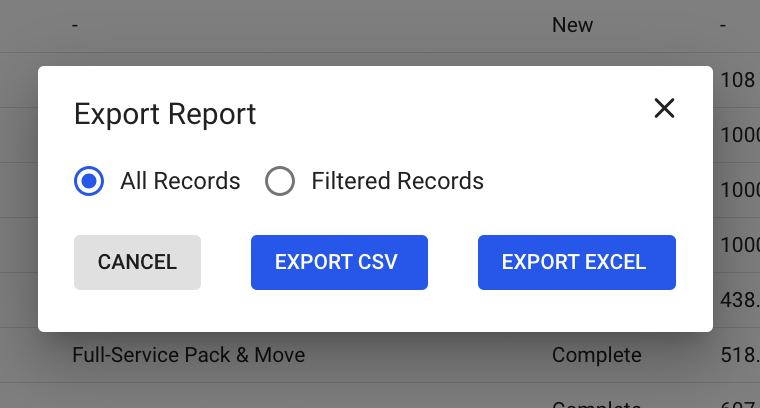Viewport: 760px width, 408px height.
Task: Click the partially visible Complete status at bottom
Action: 596,403
